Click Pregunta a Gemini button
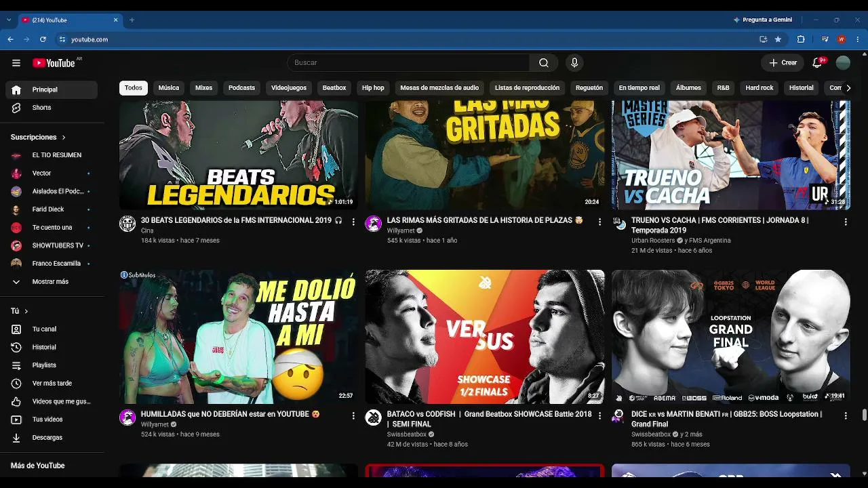Screen dimensions: 868x488 click(763, 20)
